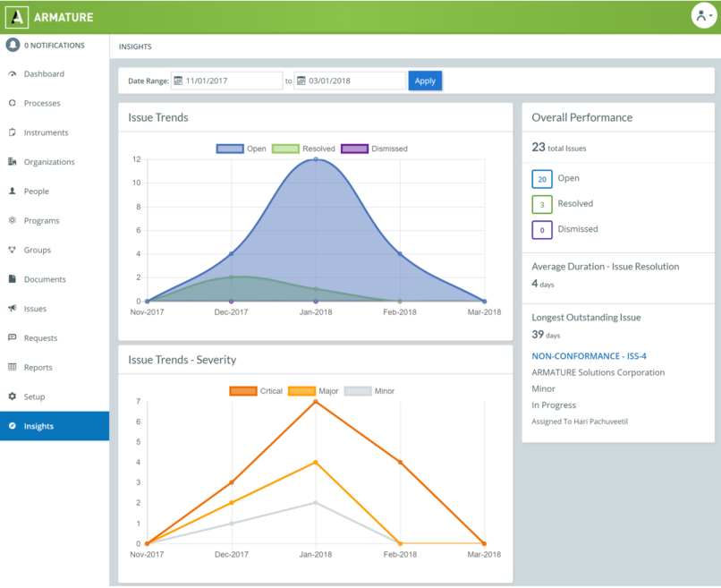Viewport: 721px width, 588px height.
Task: Click the Programs icon in sidebar
Action: click(x=13, y=221)
